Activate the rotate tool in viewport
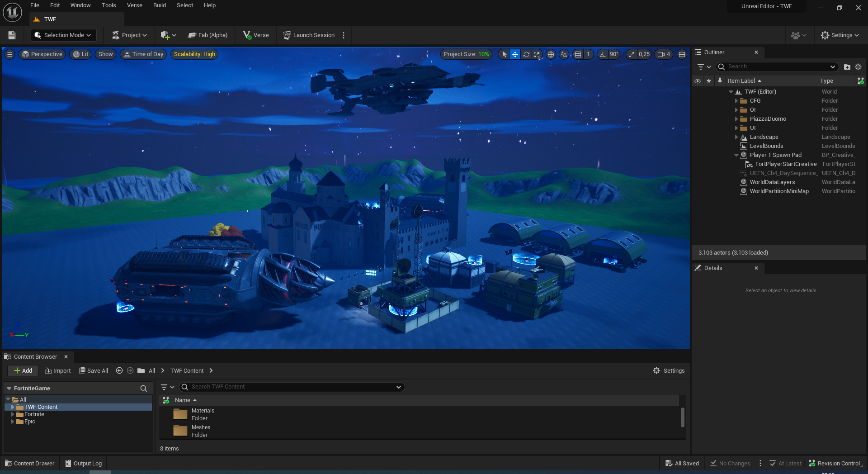 [526, 54]
